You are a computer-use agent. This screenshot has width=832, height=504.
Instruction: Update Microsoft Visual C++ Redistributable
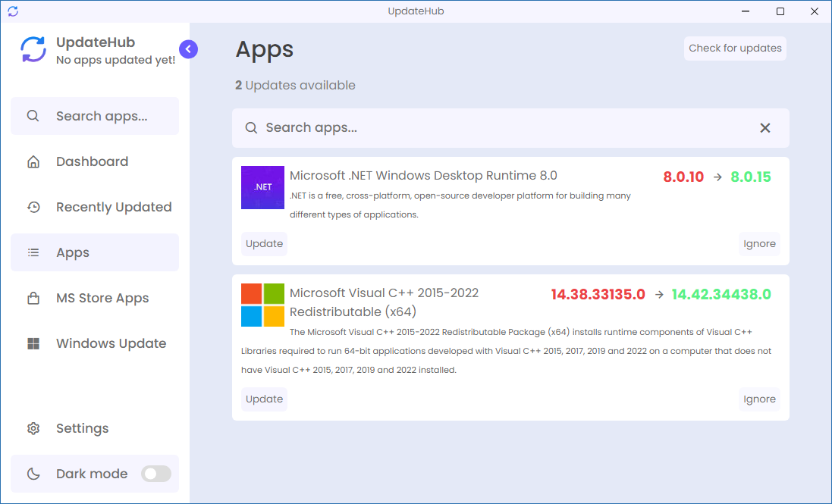pos(264,399)
